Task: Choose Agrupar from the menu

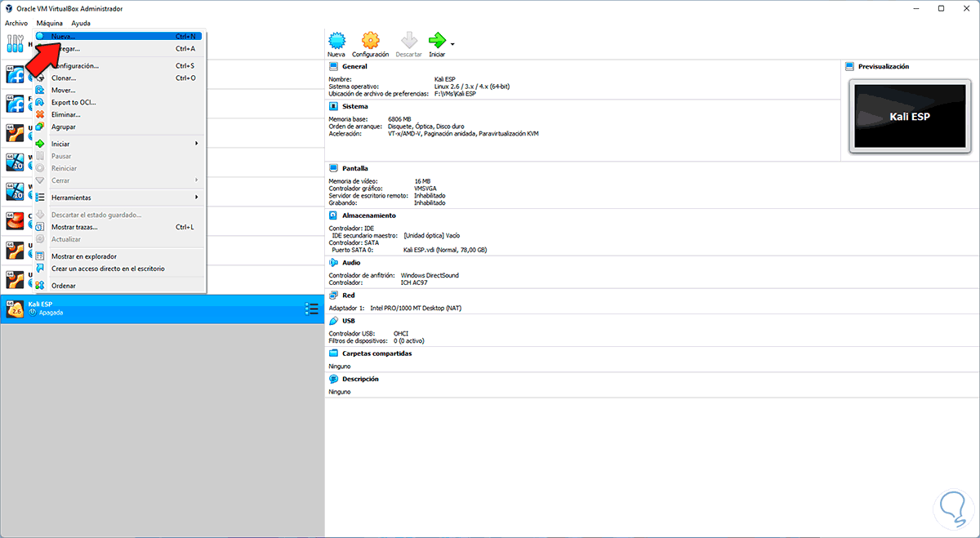Action: pyautogui.click(x=119, y=127)
